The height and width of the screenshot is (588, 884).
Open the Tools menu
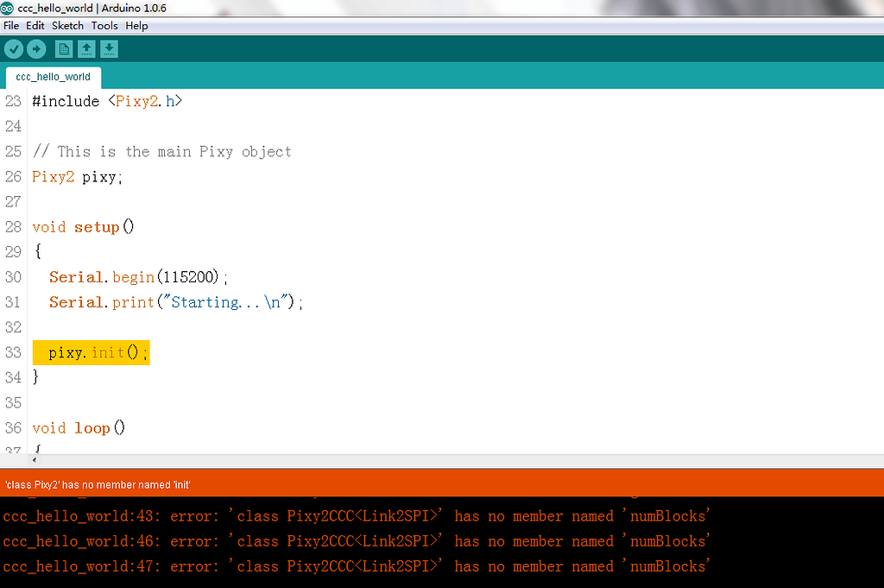point(104,26)
